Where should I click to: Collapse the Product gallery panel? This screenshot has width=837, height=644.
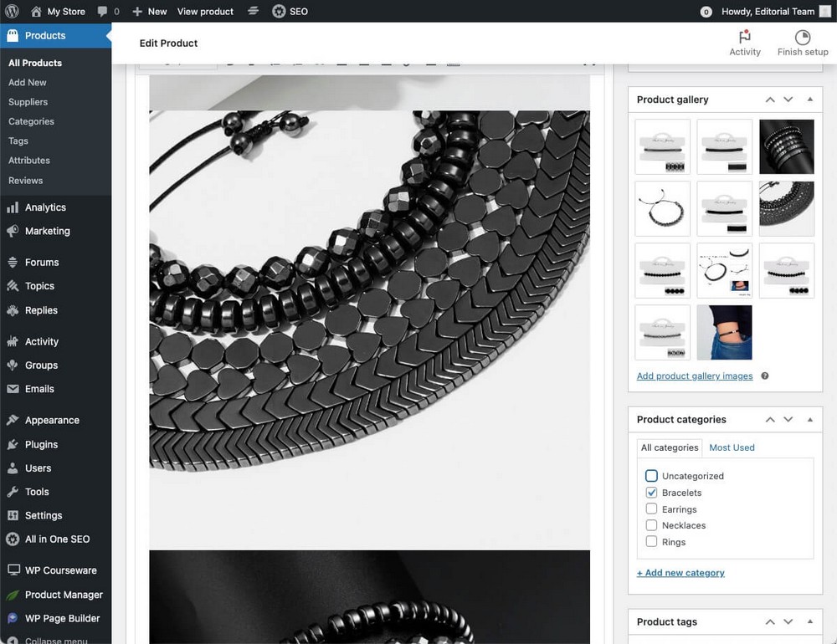click(x=809, y=100)
